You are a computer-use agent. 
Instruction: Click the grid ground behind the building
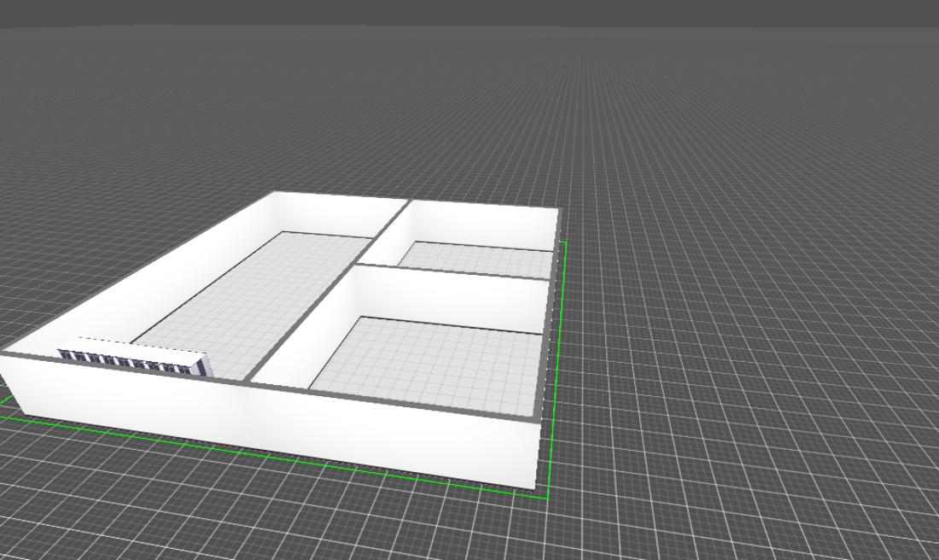pos(427,128)
